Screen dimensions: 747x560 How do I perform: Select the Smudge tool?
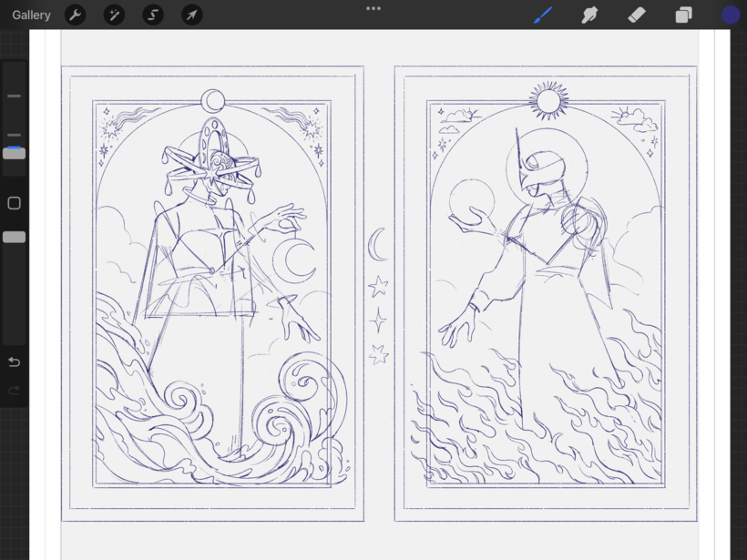point(589,15)
